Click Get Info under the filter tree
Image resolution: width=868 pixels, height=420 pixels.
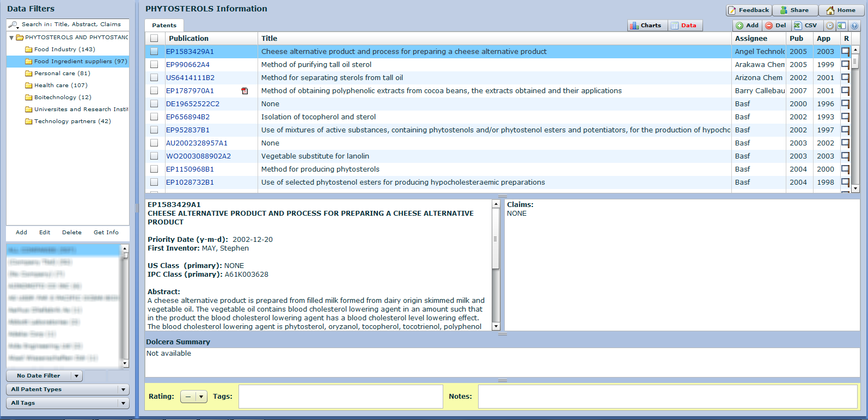pos(106,233)
